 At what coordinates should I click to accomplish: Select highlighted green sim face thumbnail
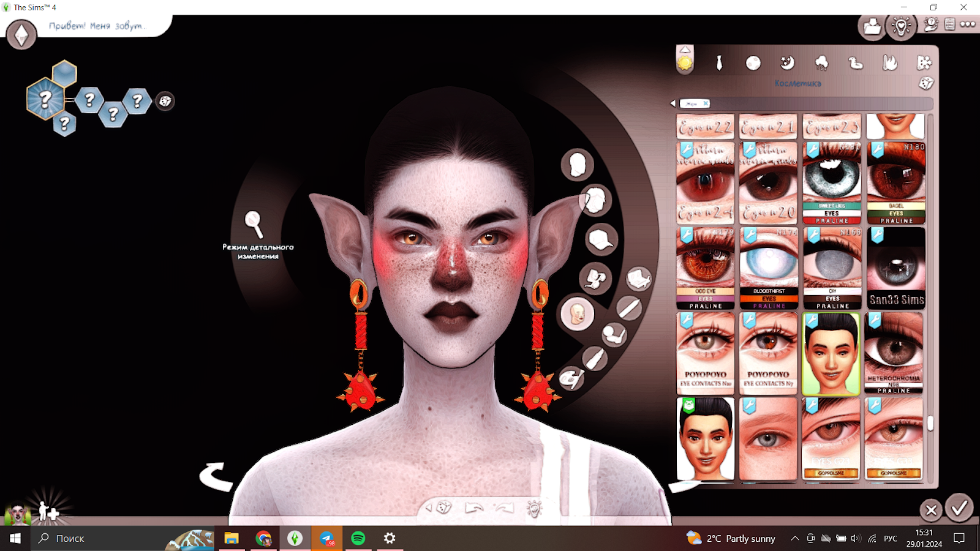click(x=831, y=354)
